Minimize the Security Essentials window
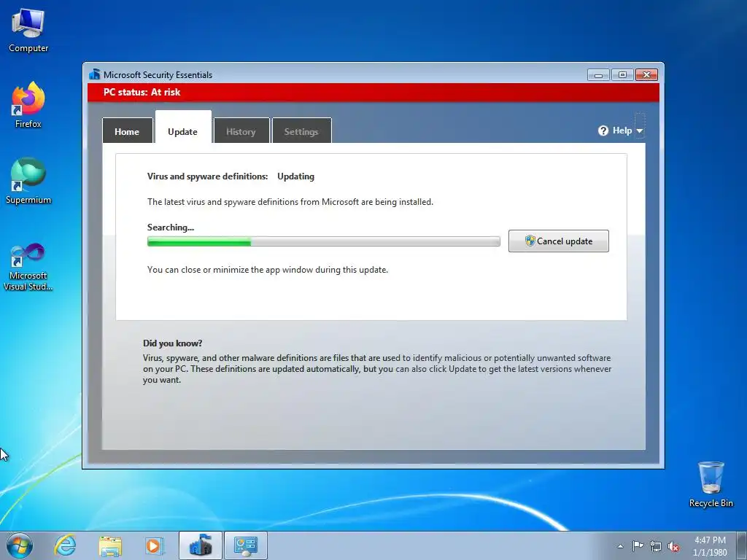 click(x=598, y=75)
